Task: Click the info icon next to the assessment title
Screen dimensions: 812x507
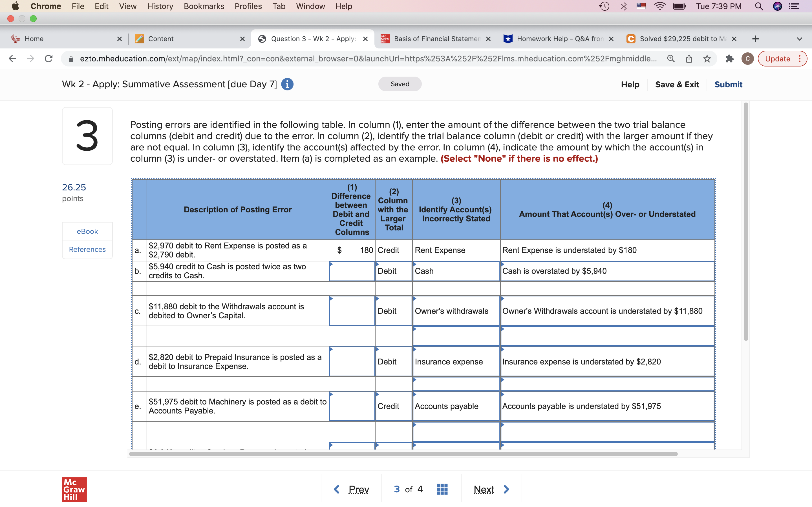Action: click(287, 84)
